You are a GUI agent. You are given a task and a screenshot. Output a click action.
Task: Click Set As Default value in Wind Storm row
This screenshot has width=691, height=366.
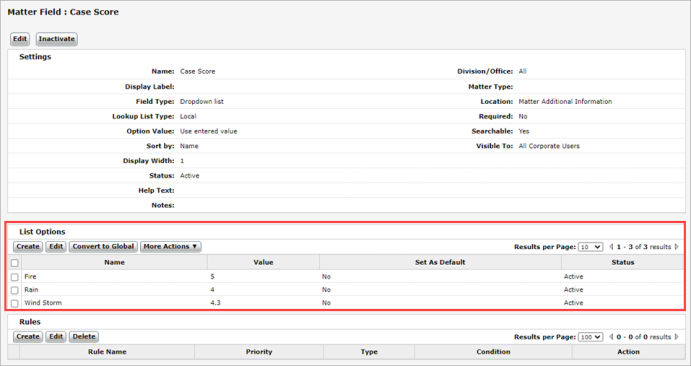(326, 303)
